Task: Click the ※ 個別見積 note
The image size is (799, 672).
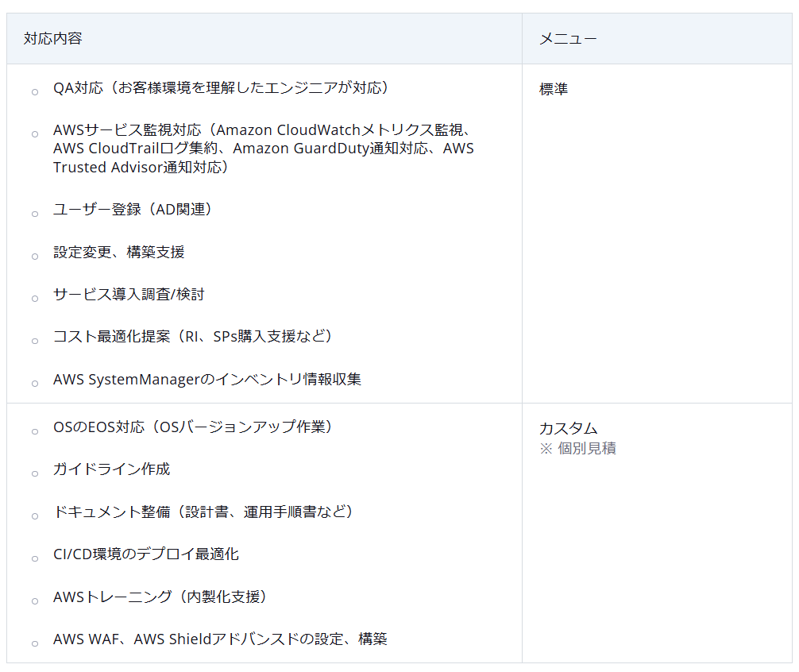Action: pyautogui.click(x=577, y=448)
